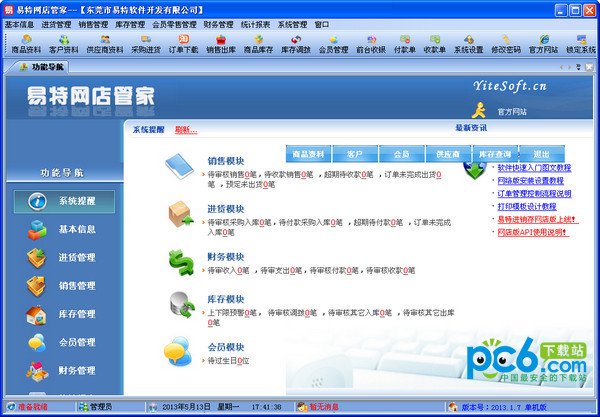Click the 官方网站 figure icon in banner
The image size is (600, 417).
[478, 111]
